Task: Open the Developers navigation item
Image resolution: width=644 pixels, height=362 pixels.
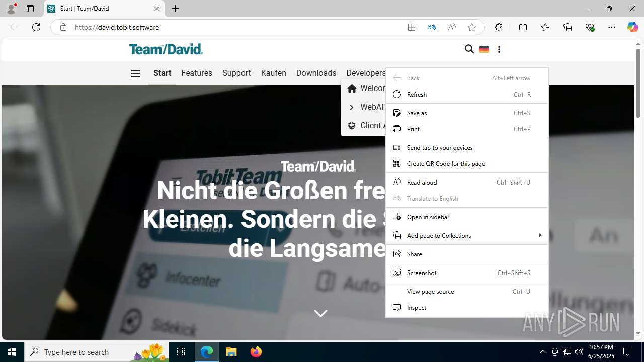Action: pos(366,73)
